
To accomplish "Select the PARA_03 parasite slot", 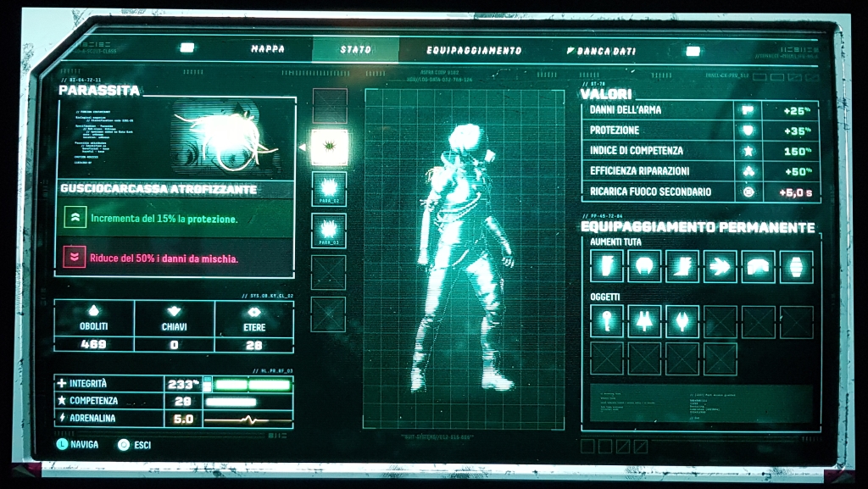I will coord(329,231).
